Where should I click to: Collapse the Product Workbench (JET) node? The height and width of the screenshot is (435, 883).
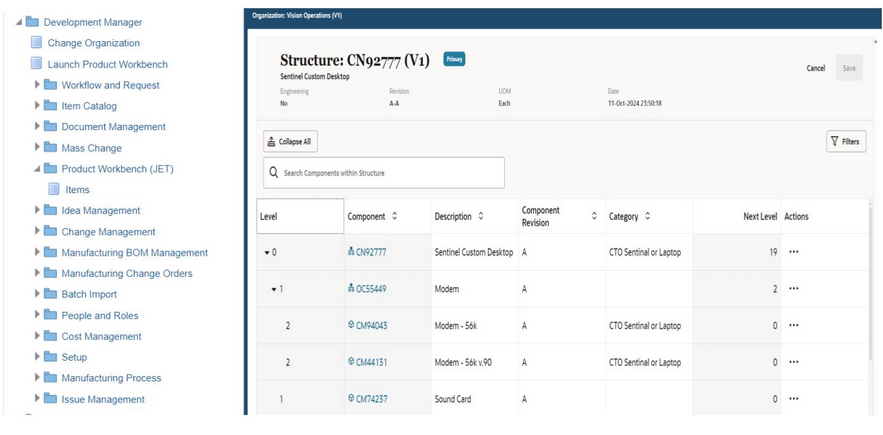[37, 169]
